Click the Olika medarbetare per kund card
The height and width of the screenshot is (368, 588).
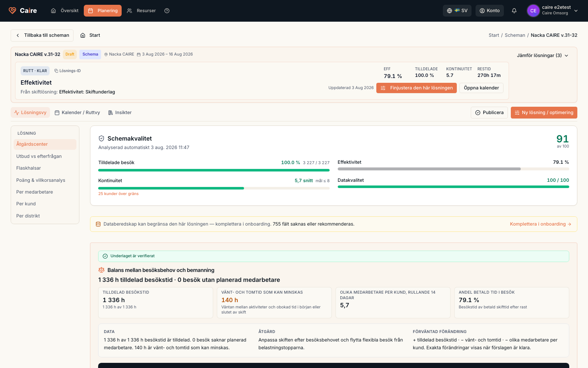point(393,302)
